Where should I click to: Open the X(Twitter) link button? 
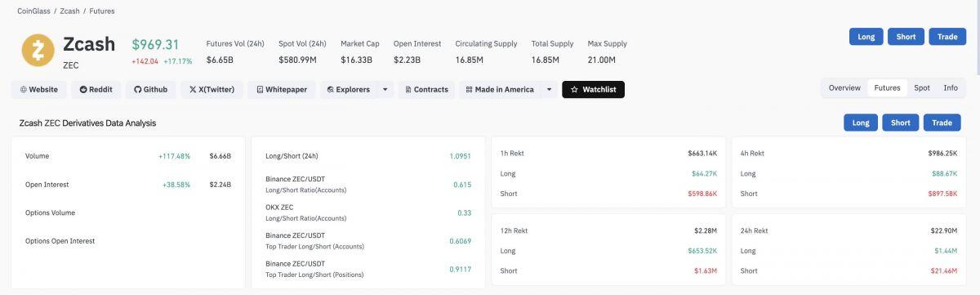(x=212, y=89)
